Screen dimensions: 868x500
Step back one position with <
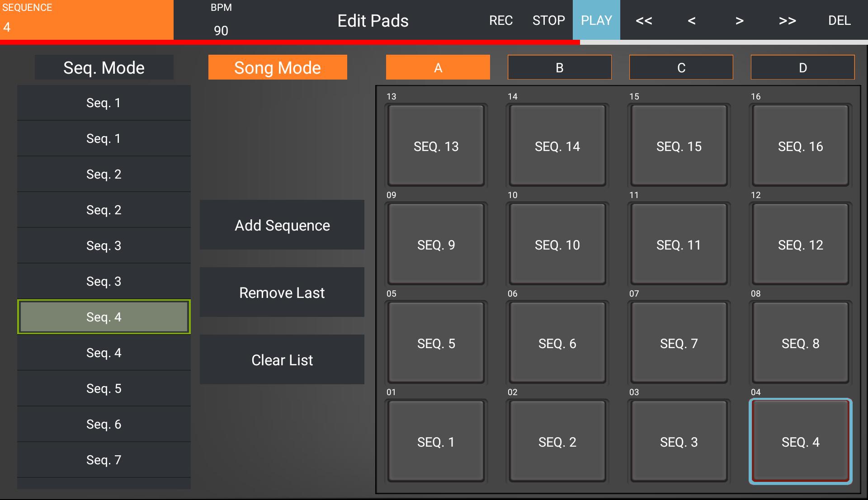691,20
